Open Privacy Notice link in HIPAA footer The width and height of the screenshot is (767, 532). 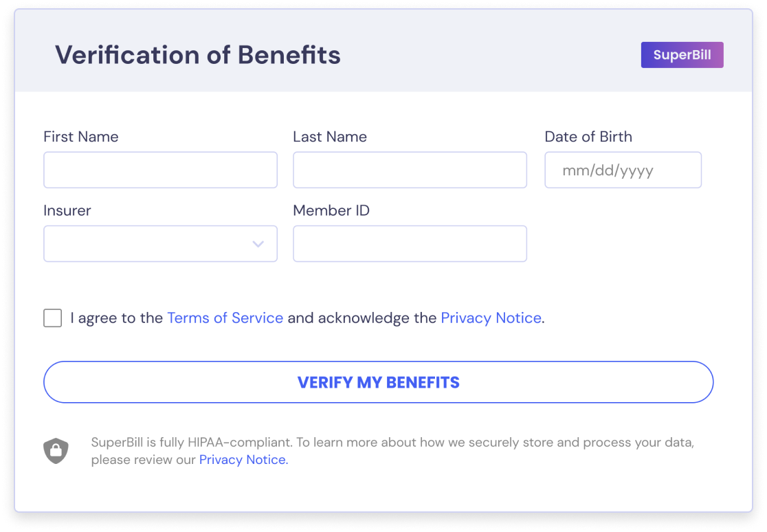pos(243,460)
